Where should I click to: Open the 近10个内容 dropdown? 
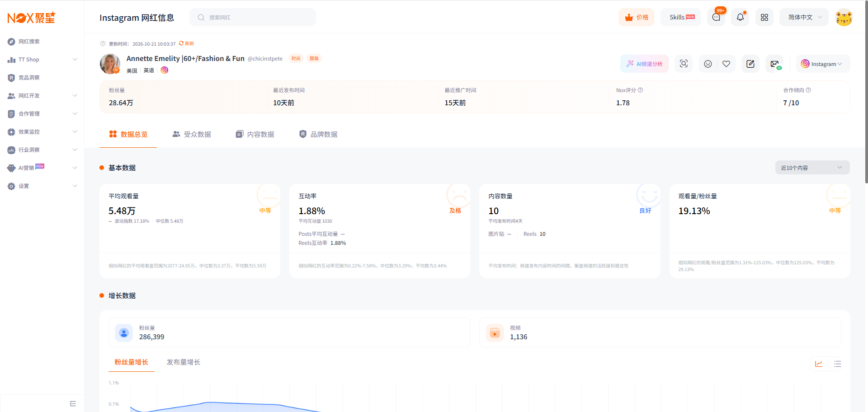[x=812, y=168]
